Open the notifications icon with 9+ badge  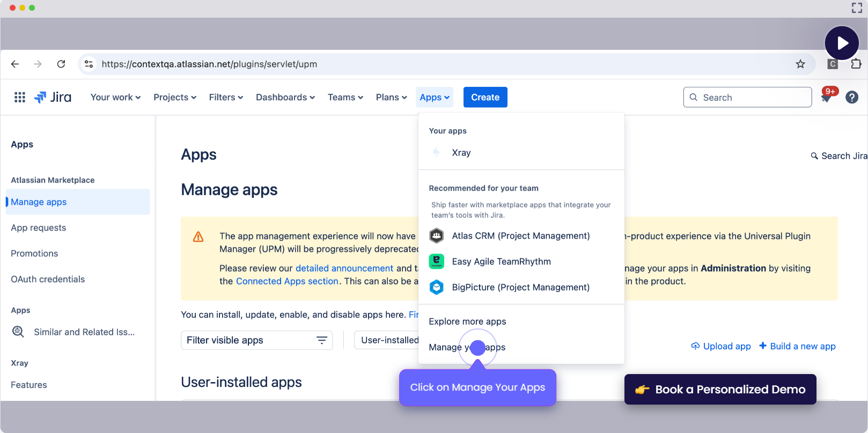pos(827,97)
